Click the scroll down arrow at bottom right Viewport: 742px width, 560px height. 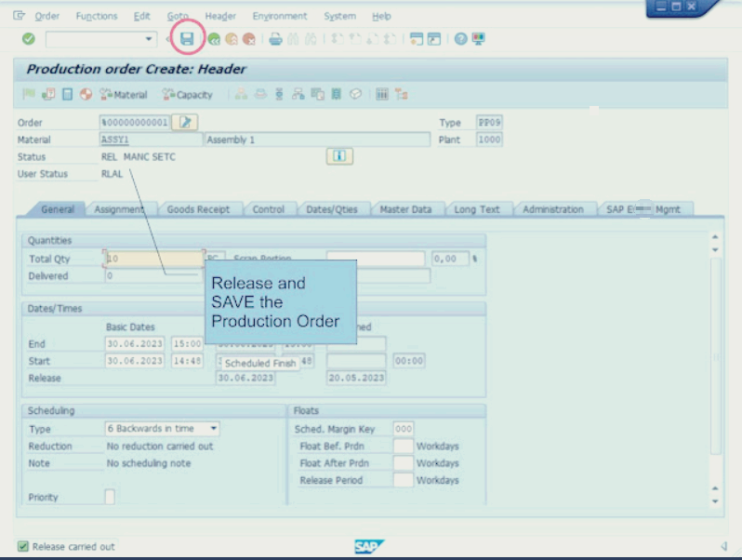tap(715, 501)
